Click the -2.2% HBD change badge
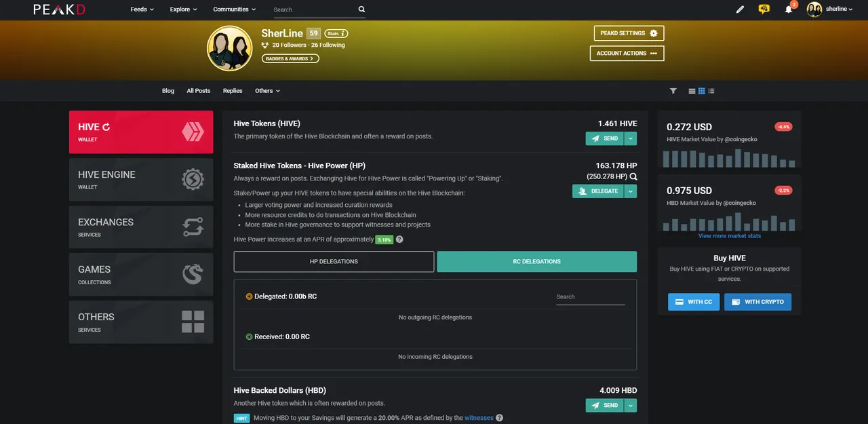This screenshot has height=424, width=868. 783,191
